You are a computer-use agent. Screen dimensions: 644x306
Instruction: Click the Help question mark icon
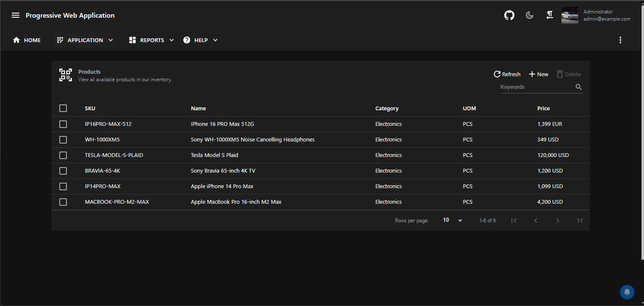pyautogui.click(x=187, y=40)
